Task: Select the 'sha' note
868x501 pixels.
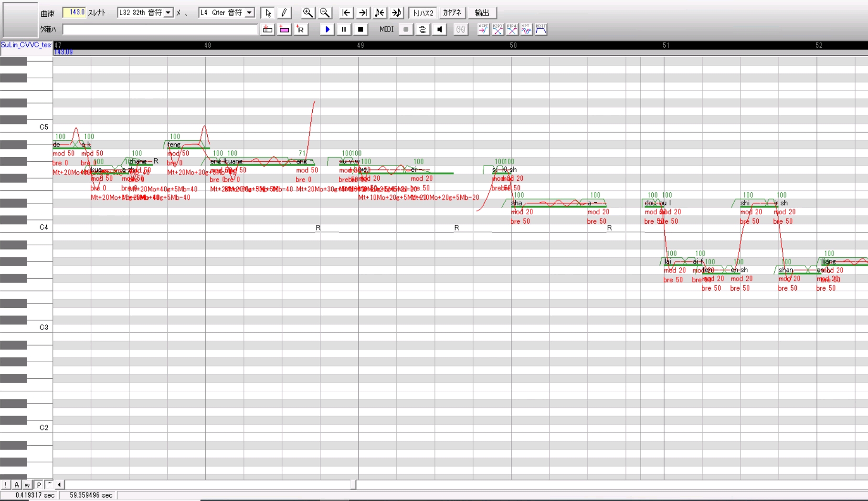Action: coord(549,203)
